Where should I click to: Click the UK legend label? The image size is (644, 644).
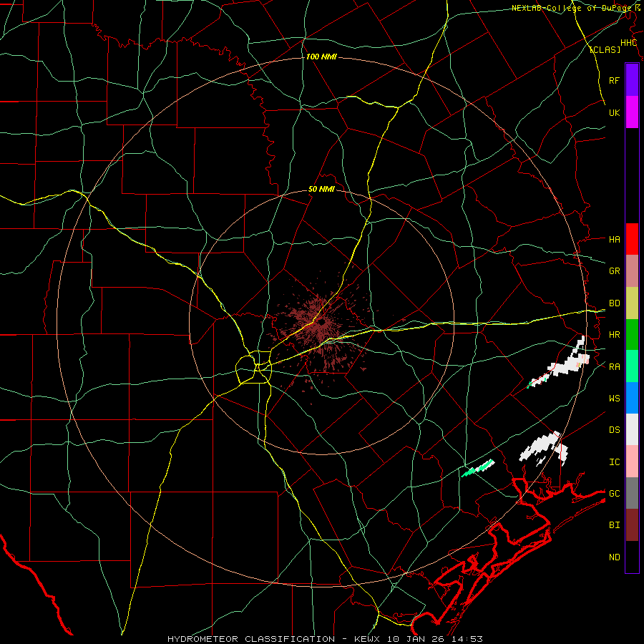coord(614,112)
